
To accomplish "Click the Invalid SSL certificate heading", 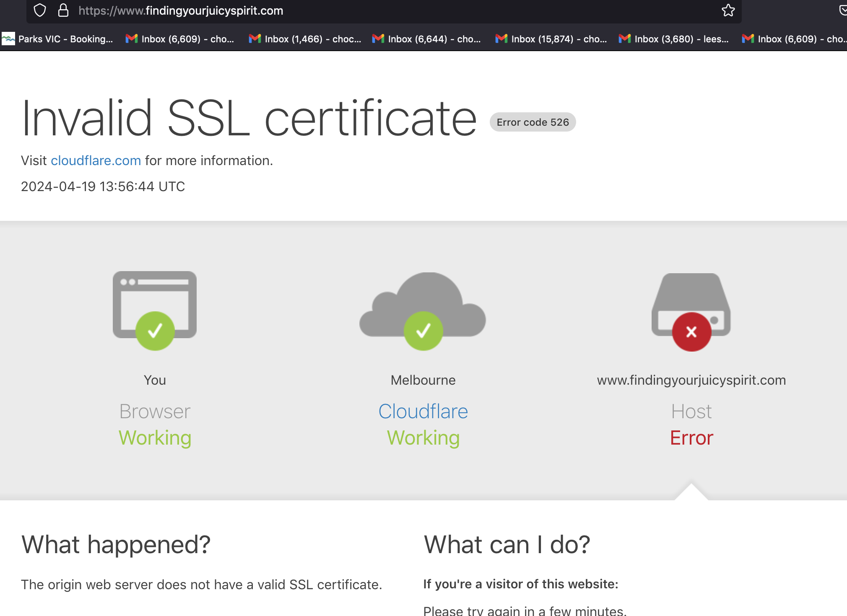I will (249, 119).
